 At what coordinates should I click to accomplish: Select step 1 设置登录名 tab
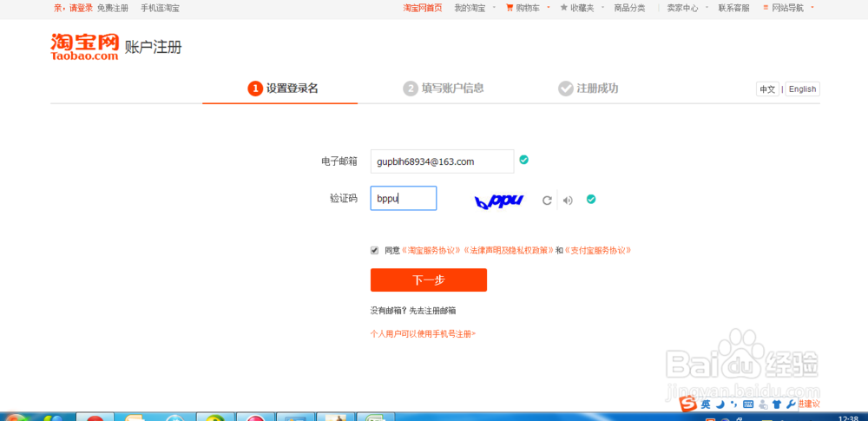coord(283,88)
